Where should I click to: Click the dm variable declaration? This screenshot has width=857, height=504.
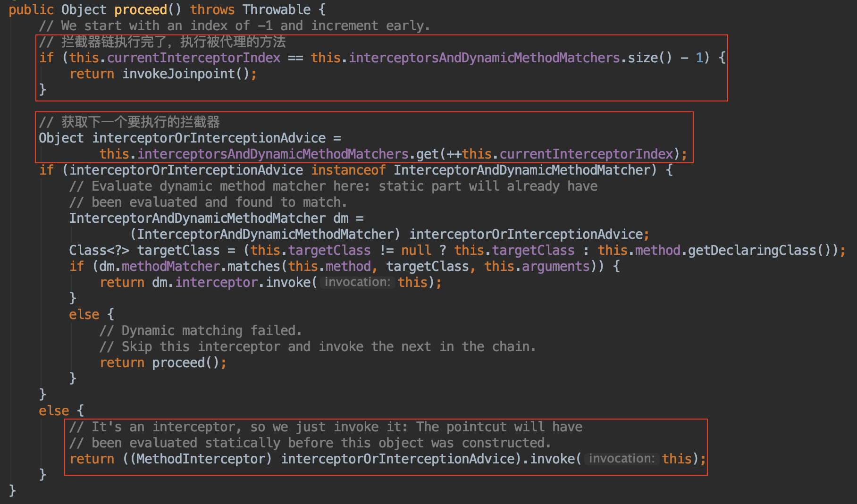point(341,218)
